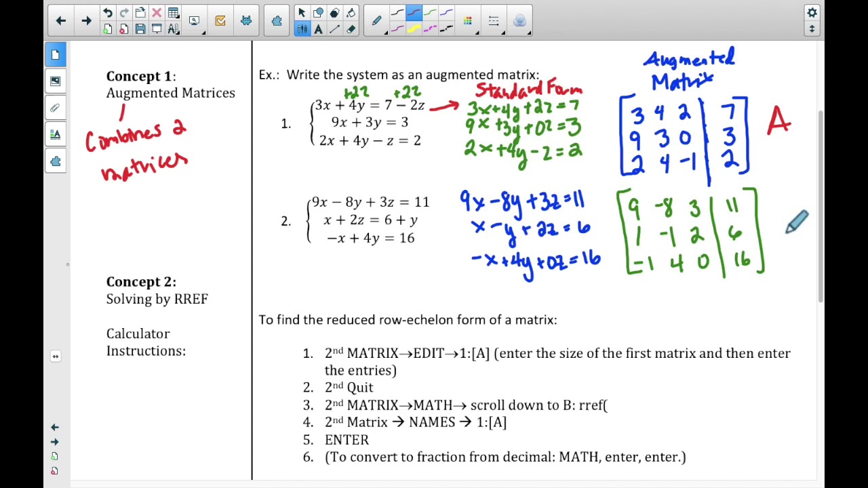The image size is (868, 488).
Task: Click the 'ENTER' instruction step
Action: [x=347, y=440]
